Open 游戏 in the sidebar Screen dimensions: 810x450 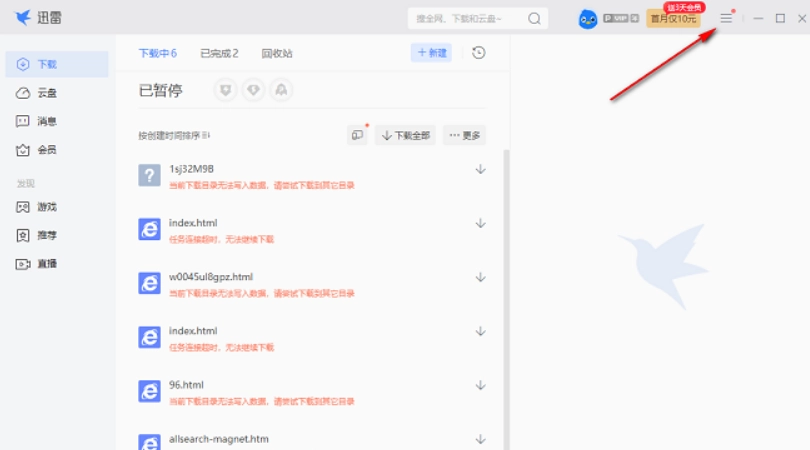pos(46,207)
